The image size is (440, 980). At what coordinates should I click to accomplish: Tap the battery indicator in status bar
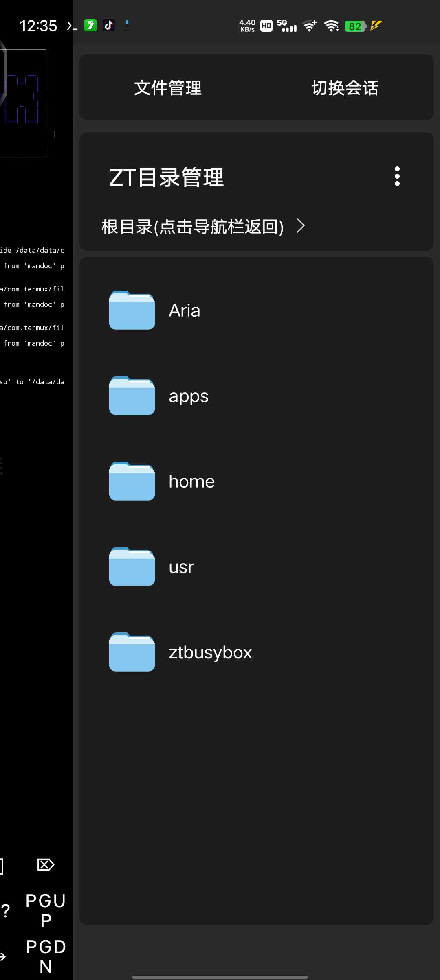click(x=355, y=26)
